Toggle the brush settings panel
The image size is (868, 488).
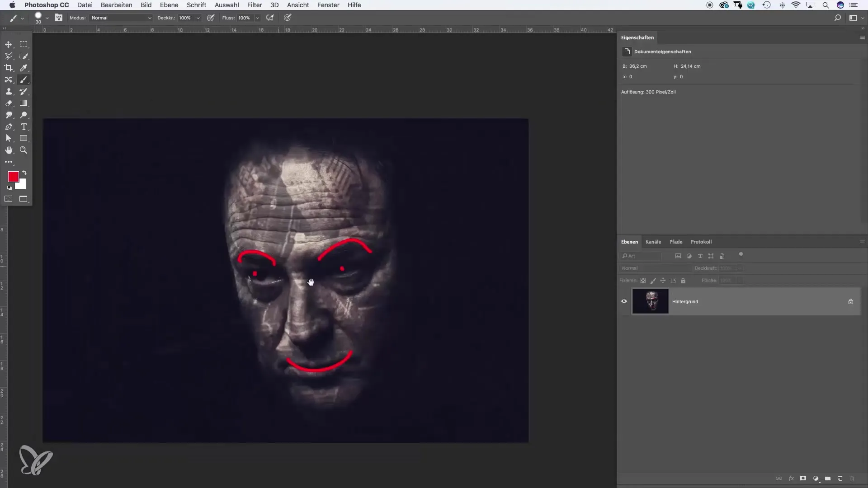coord(58,18)
